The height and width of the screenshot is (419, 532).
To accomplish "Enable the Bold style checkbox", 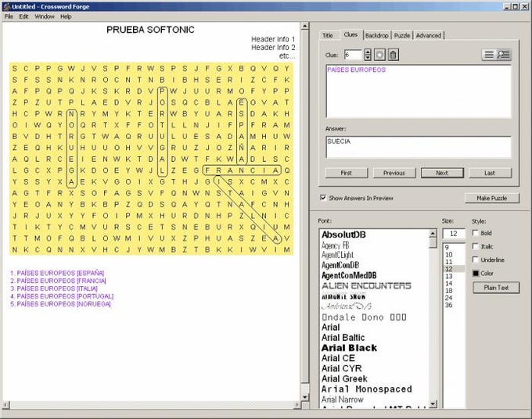I will (476, 233).
